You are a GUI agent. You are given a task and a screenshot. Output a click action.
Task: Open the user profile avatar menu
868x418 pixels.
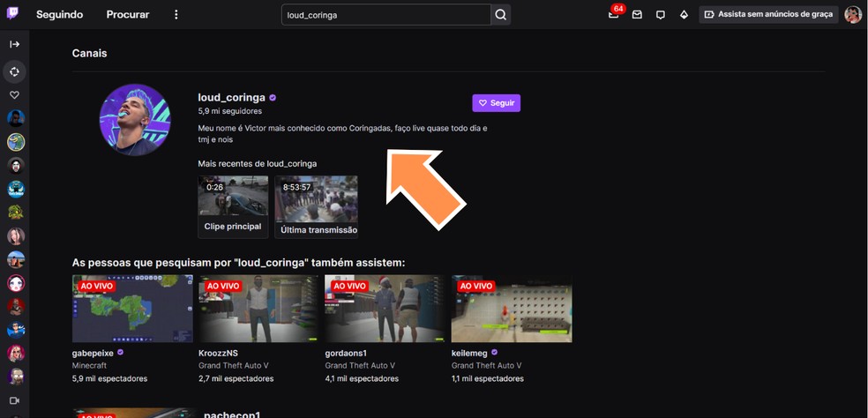tap(853, 14)
